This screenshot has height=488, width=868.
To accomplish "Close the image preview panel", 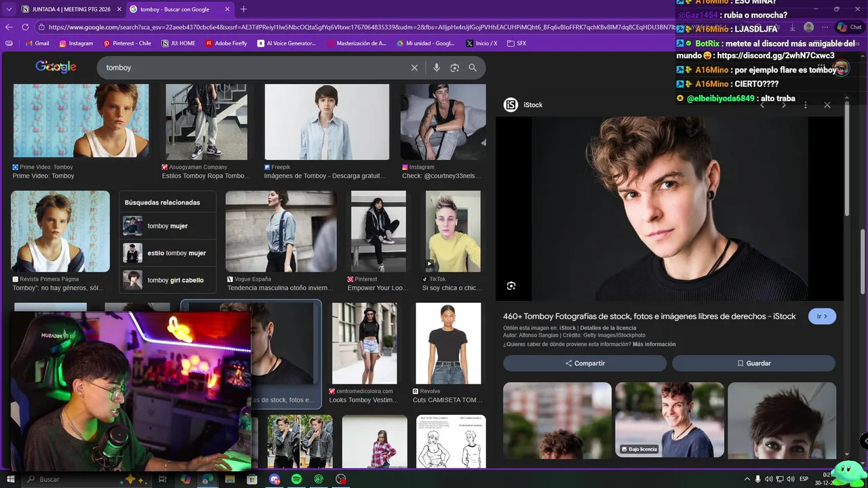I will [x=827, y=105].
